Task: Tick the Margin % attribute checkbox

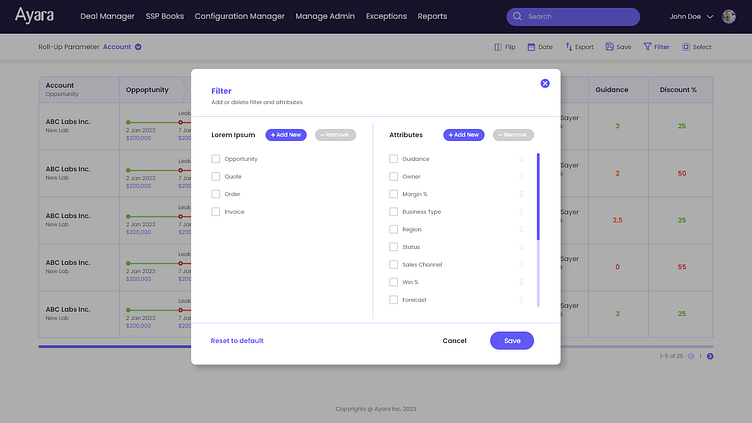Action: (394, 194)
